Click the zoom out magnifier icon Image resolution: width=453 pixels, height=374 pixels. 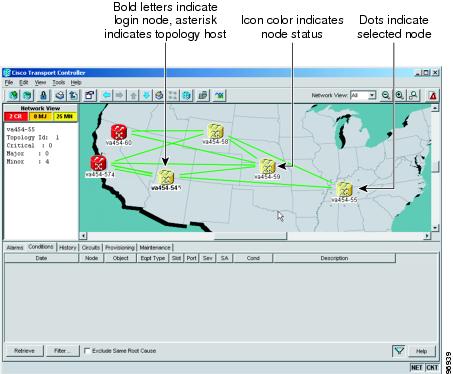pyautogui.click(x=386, y=96)
